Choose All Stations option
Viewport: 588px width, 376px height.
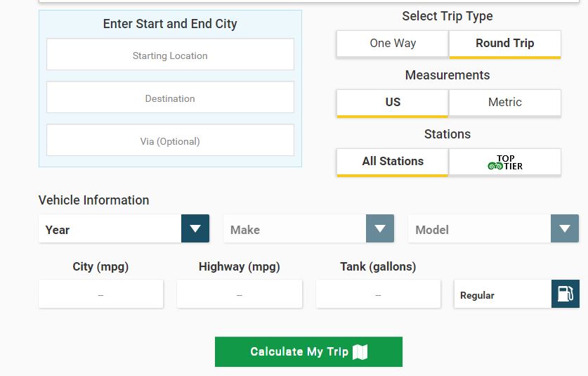393,162
